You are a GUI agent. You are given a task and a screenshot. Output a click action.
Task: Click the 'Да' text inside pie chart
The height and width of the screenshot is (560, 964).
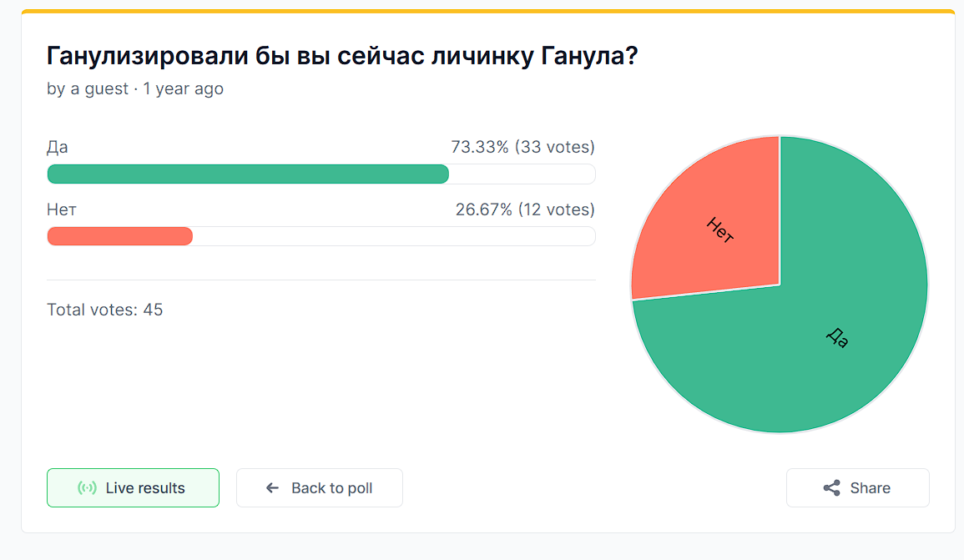pos(837,337)
